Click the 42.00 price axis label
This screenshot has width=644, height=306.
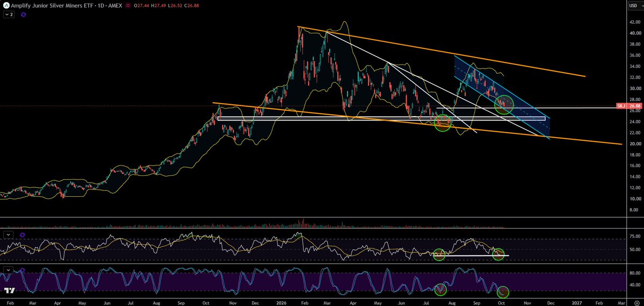pyautogui.click(x=634, y=22)
